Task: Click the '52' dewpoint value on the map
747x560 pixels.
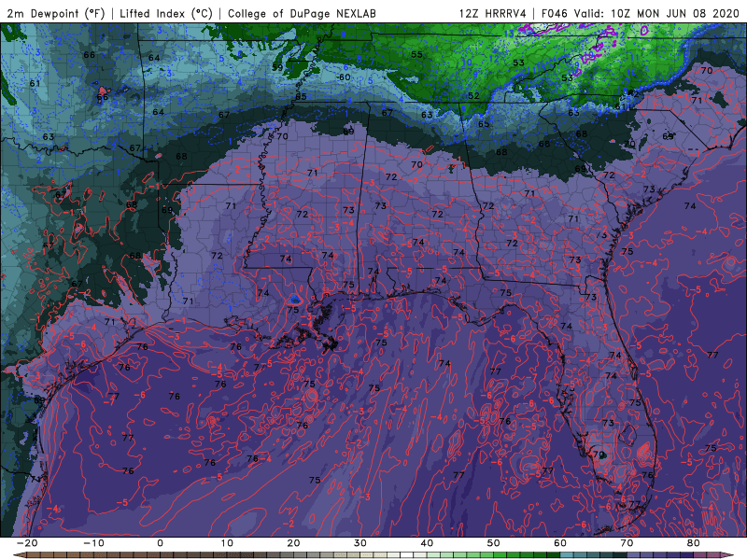Action: (473, 96)
